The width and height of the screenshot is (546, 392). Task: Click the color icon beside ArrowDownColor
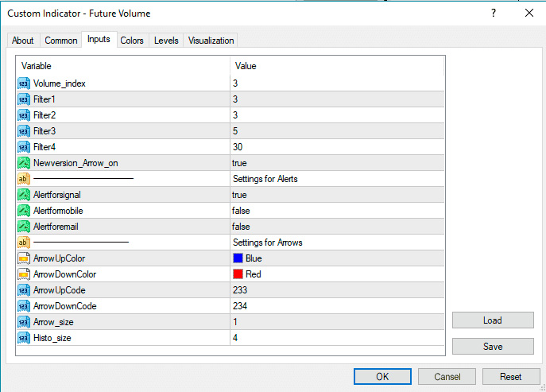coord(23,274)
